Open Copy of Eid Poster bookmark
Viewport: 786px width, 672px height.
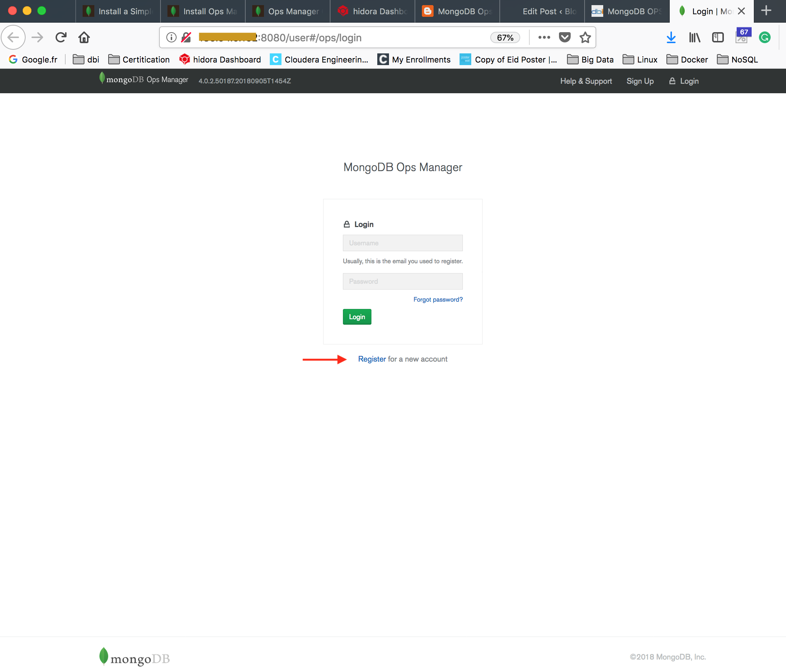(508, 59)
